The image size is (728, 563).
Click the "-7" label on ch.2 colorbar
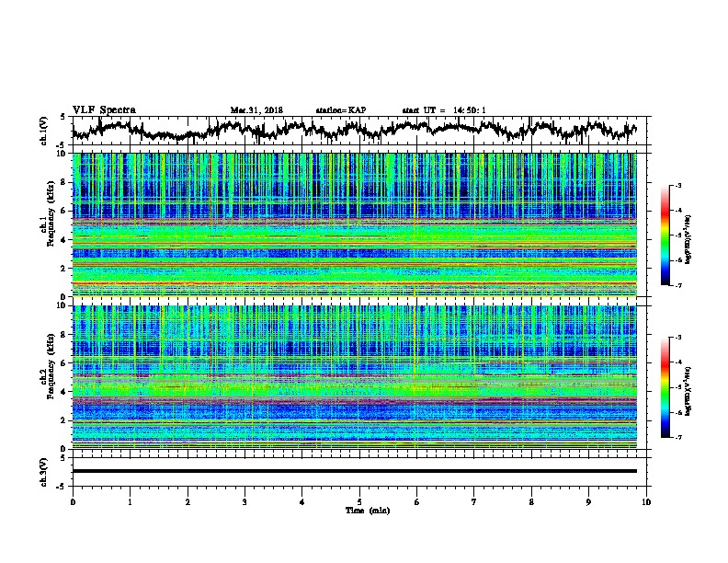(678, 437)
